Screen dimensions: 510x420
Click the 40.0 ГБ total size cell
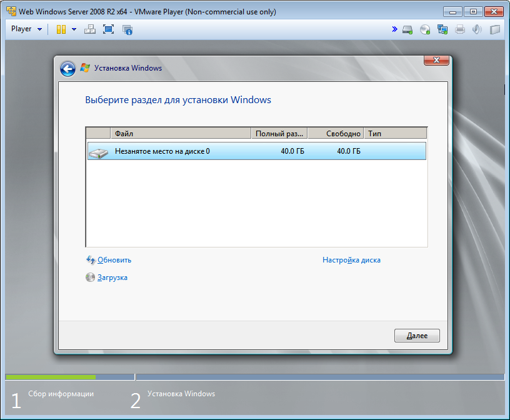(292, 151)
